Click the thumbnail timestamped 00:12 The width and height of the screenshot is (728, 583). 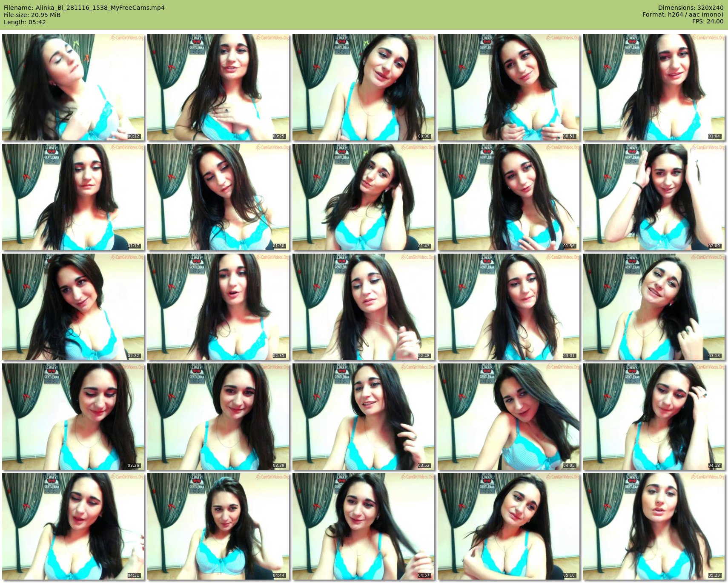tap(73, 87)
